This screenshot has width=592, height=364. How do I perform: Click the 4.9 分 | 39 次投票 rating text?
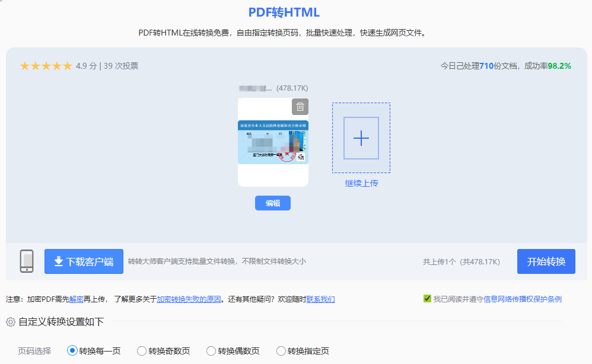point(107,66)
